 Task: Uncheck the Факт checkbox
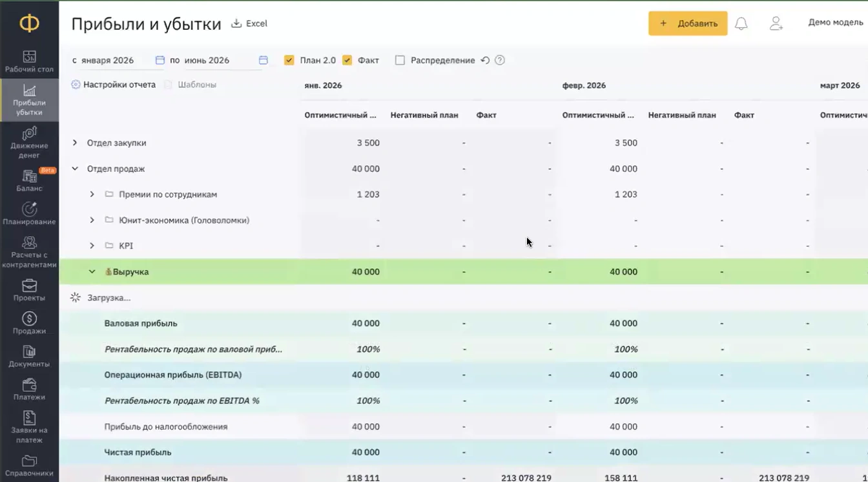(x=347, y=60)
